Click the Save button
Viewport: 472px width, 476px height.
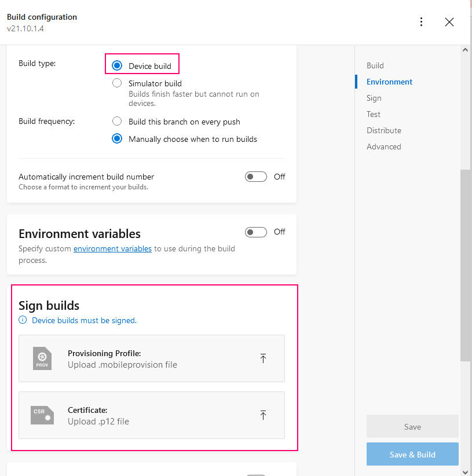pos(412,427)
